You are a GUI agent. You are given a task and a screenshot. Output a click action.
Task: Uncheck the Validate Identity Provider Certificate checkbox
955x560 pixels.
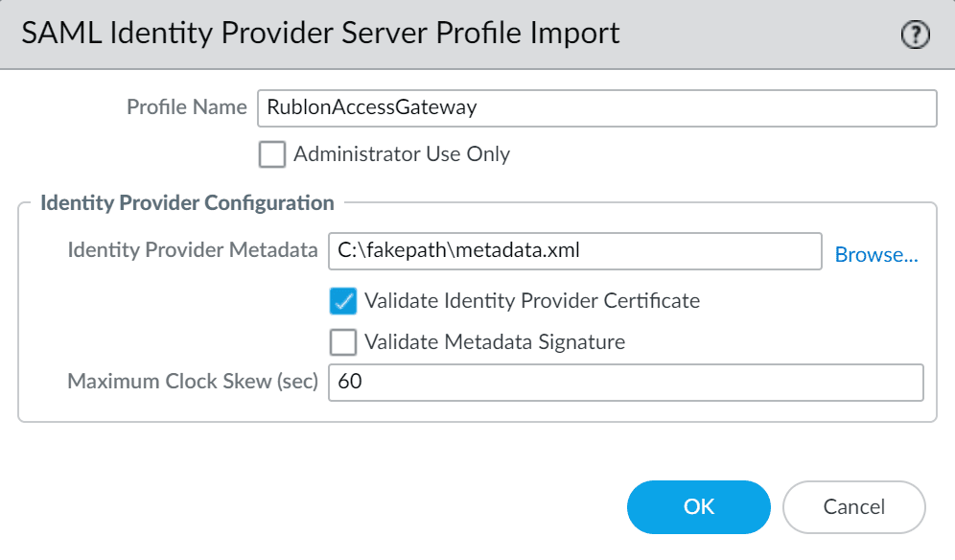pyautogui.click(x=343, y=301)
